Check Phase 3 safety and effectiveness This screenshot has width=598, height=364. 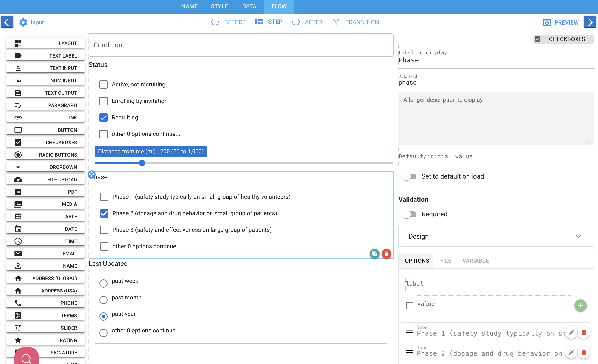104,230
